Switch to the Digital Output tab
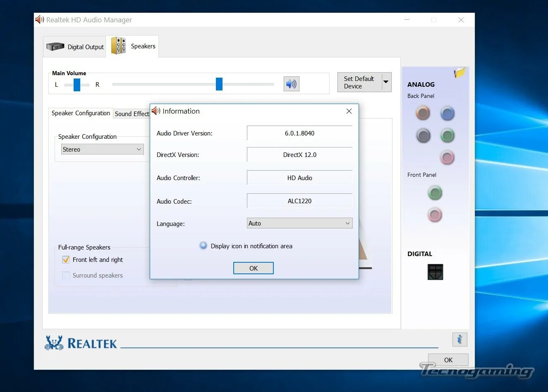The height and width of the screenshot is (392, 548). (75, 47)
